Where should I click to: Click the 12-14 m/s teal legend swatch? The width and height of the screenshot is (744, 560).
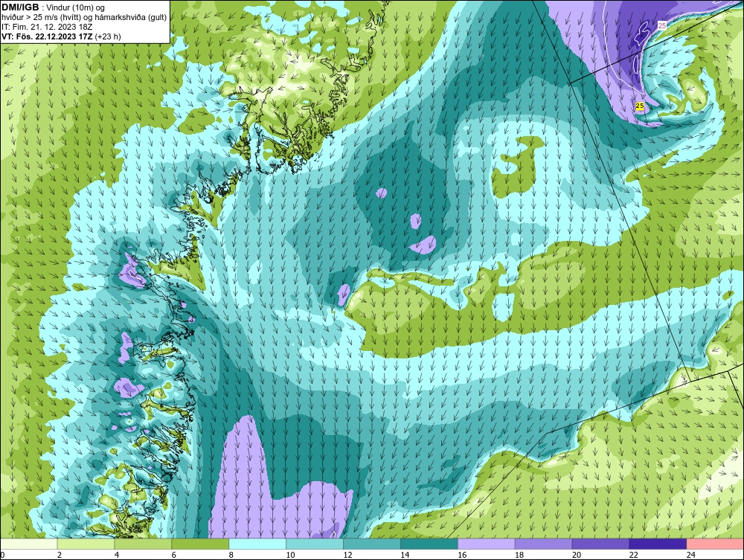(x=372, y=544)
